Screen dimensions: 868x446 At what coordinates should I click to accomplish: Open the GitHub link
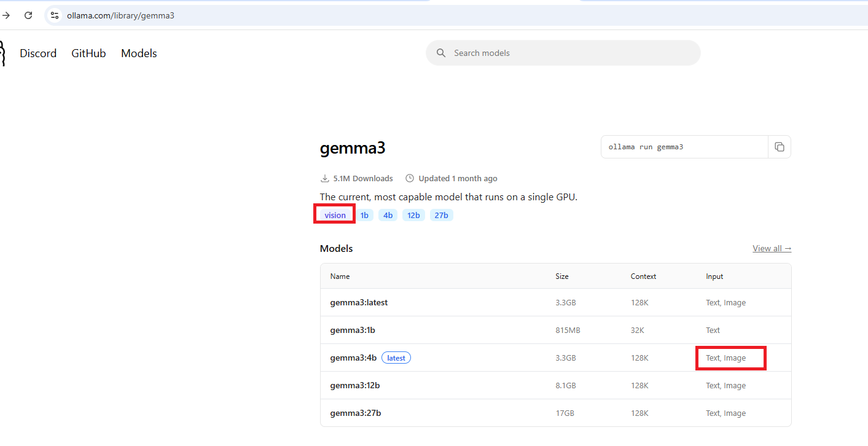(x=88, y=53)
